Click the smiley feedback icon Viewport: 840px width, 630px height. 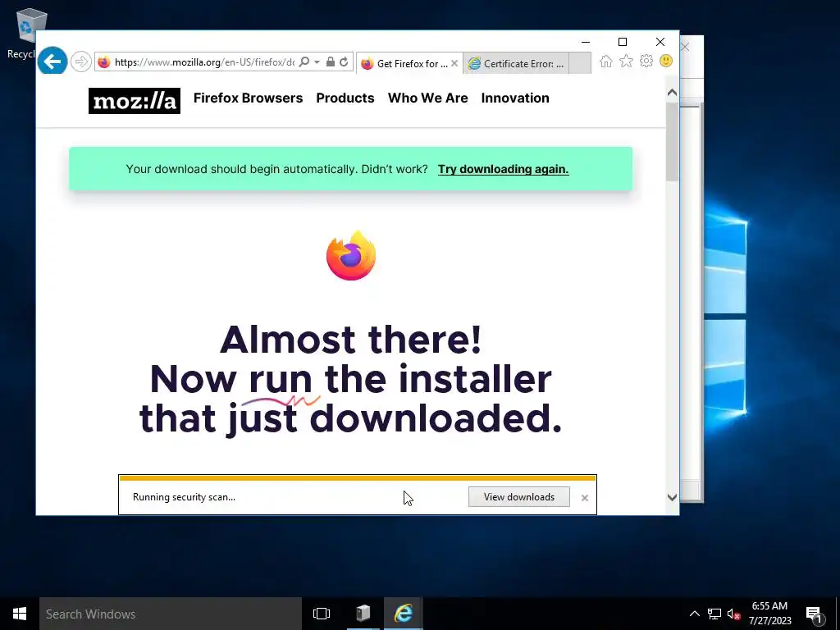666,61
